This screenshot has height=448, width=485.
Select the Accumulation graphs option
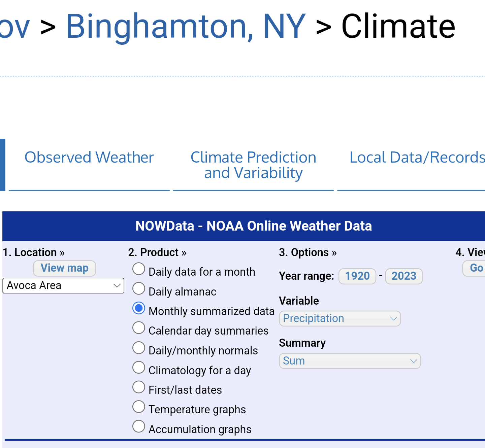[139, 426]
